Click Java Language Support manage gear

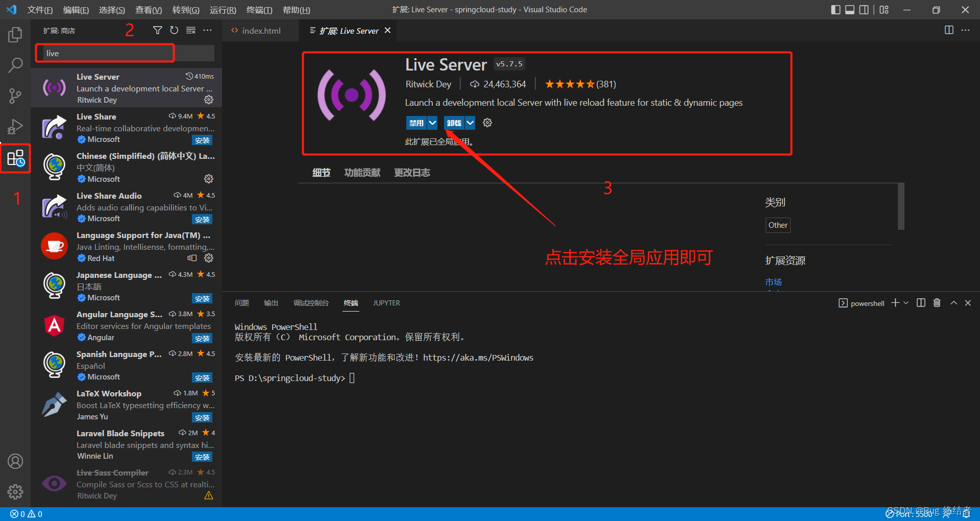click(x=209, y=258)
